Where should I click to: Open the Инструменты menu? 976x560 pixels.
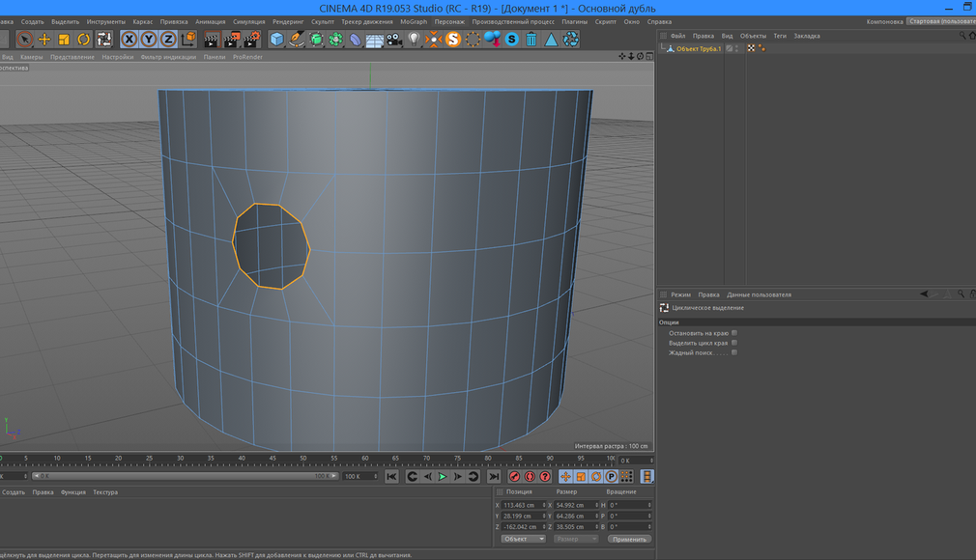(106, 22)
